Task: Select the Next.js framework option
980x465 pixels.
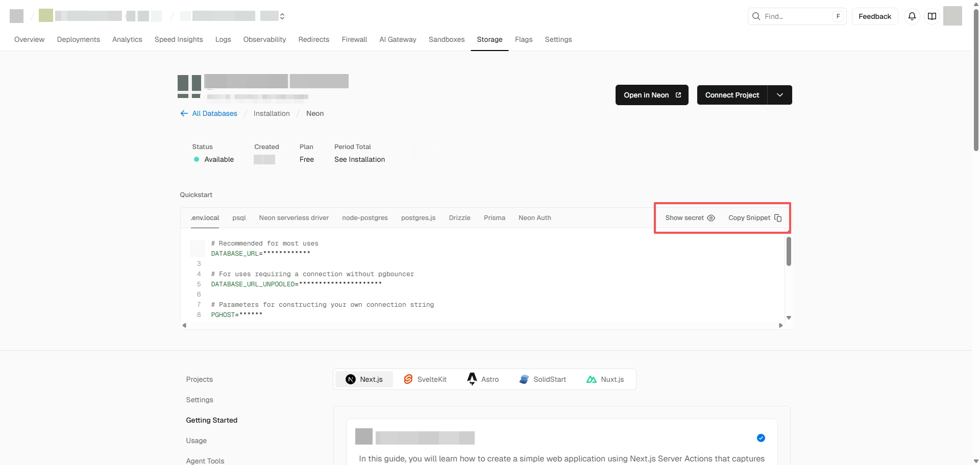Action: [x=364, y=379]
